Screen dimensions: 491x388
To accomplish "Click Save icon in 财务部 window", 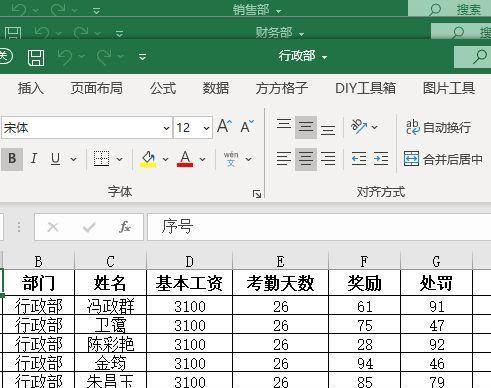I will 13,33.
